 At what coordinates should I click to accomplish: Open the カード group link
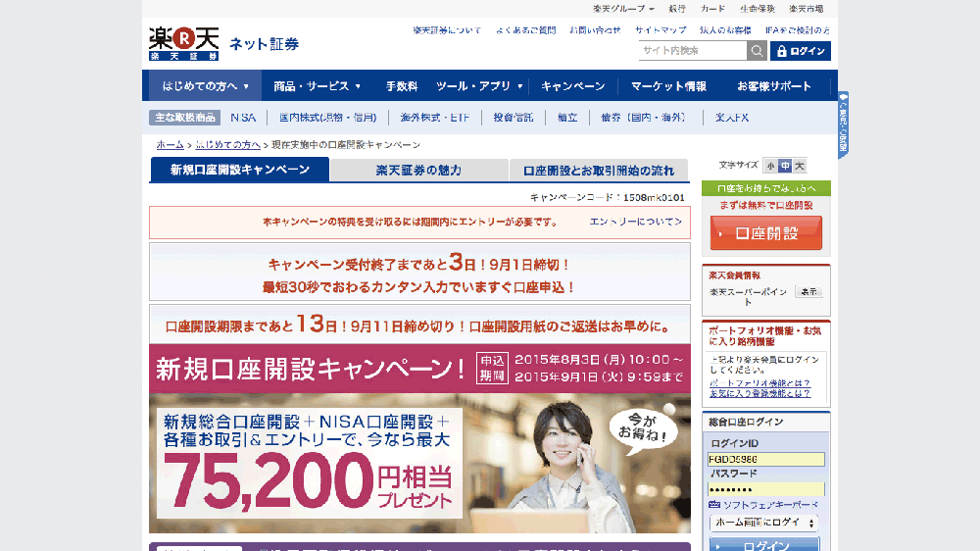click(712, 9)
